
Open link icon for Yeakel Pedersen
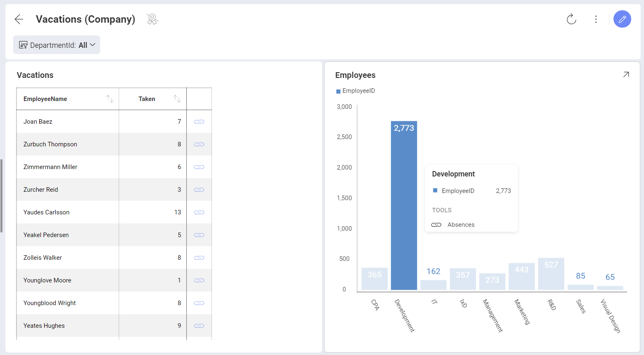tap(199, 235)
